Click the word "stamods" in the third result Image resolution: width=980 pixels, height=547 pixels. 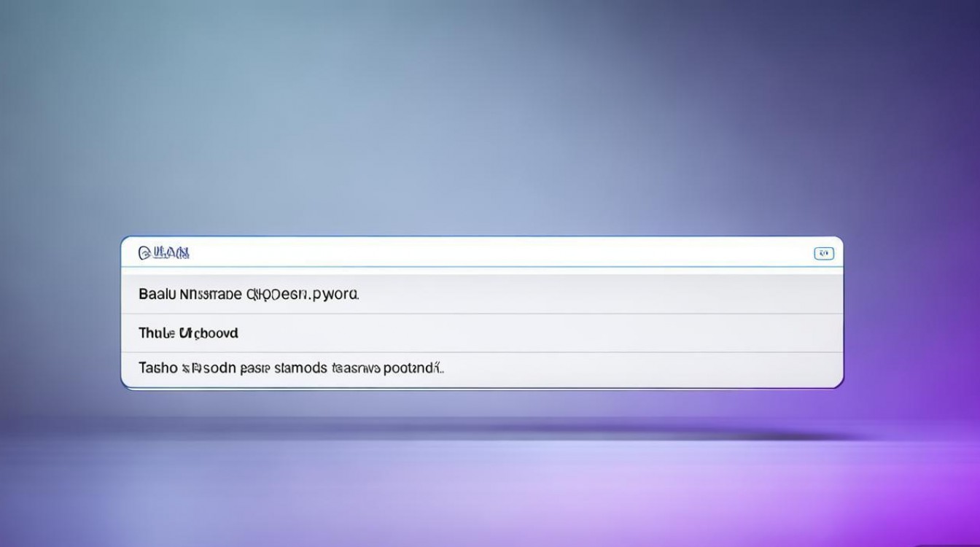[300, 368]
